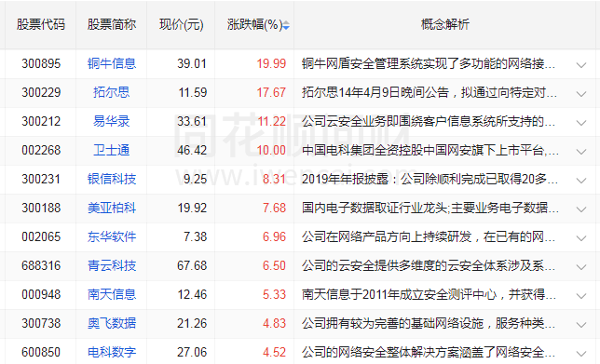
Task: Expand concept details for 铜牛信息 row
Action: tap(581, 65)
